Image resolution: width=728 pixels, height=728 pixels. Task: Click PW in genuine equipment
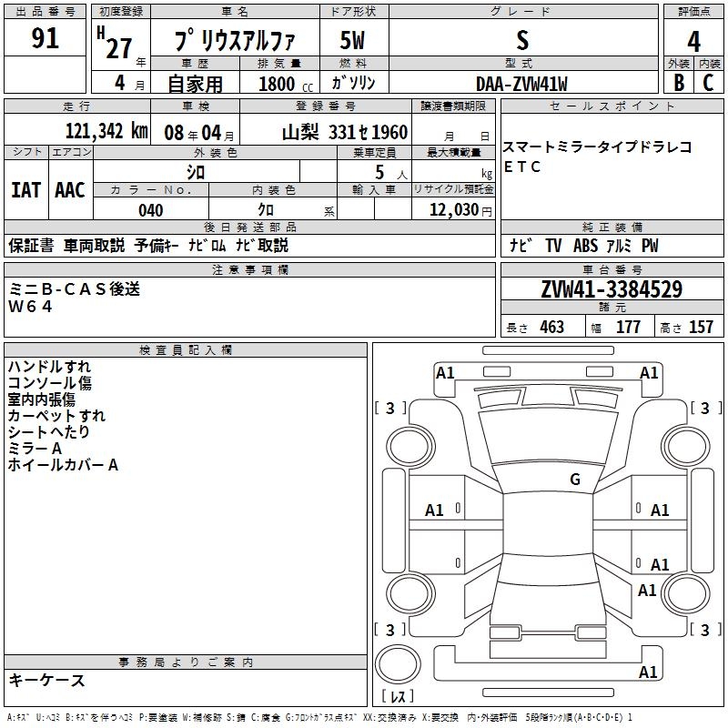coord(650,246)
